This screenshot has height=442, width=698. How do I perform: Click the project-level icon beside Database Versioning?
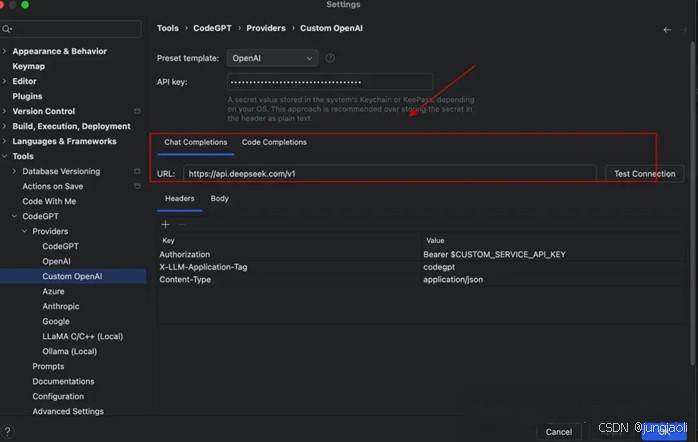point(137,171)
